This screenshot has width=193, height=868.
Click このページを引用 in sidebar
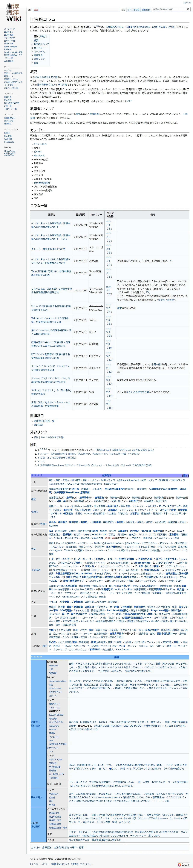[11, 88]
